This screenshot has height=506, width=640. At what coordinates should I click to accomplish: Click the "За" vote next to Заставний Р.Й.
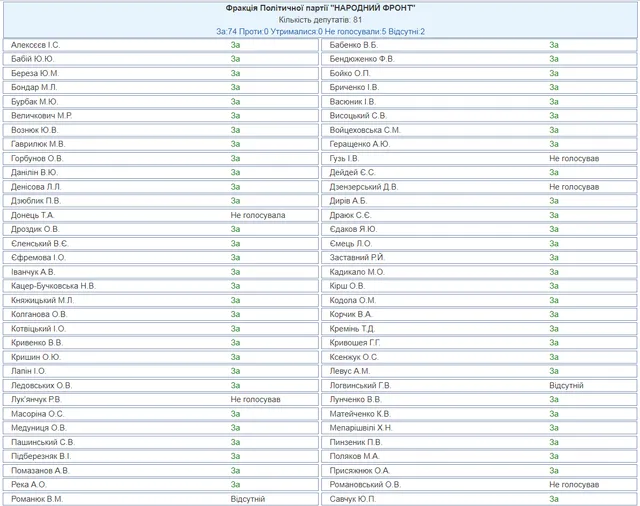tap(553, 258)
